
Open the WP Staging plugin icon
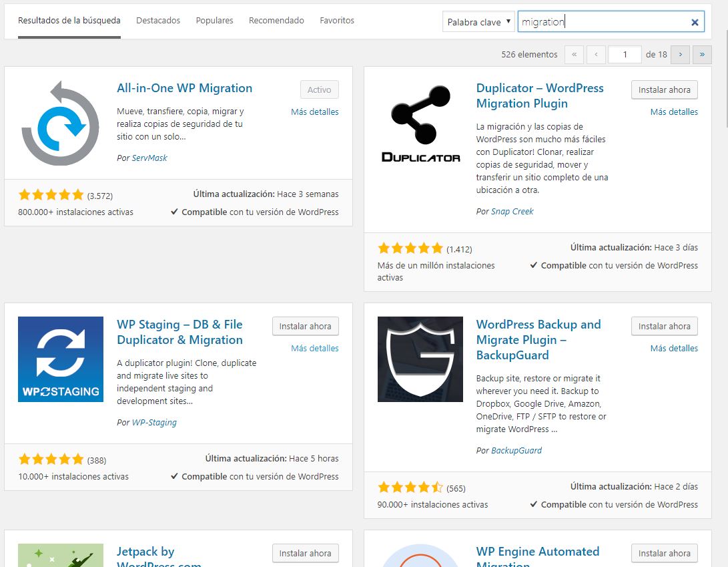coord(60,359)
